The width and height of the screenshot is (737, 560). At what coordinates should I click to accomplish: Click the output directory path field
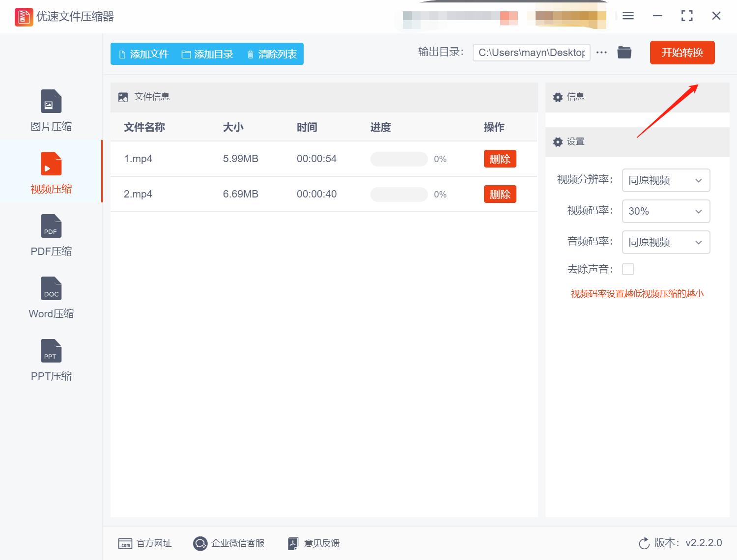tap(531, 52)
